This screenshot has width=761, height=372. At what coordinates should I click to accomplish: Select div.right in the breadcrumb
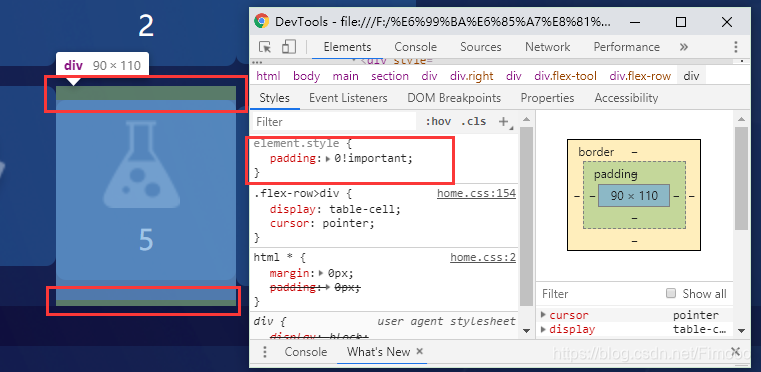click(x=472, y=76)
